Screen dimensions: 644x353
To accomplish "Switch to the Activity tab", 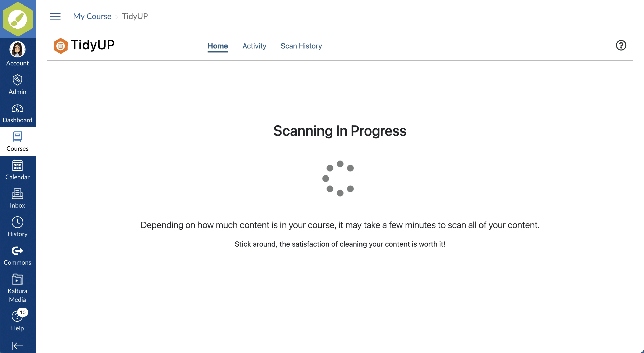I will point(254,46).
